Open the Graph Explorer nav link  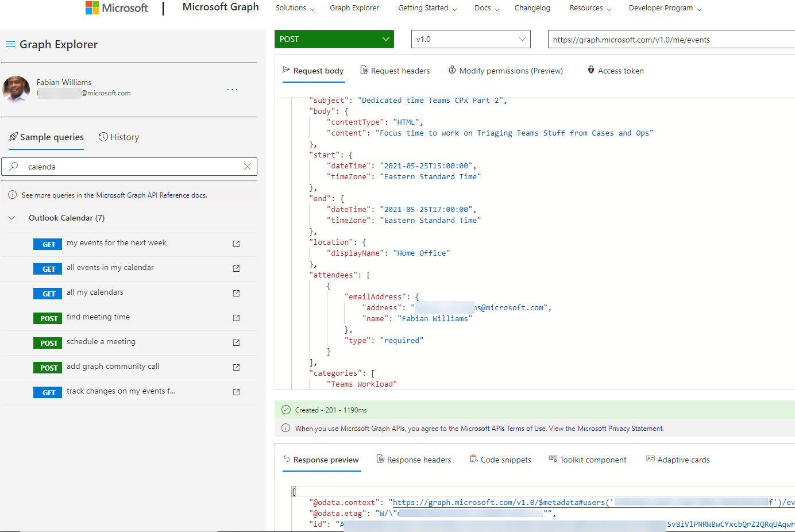pyautogui.click(x=354, y=8)
